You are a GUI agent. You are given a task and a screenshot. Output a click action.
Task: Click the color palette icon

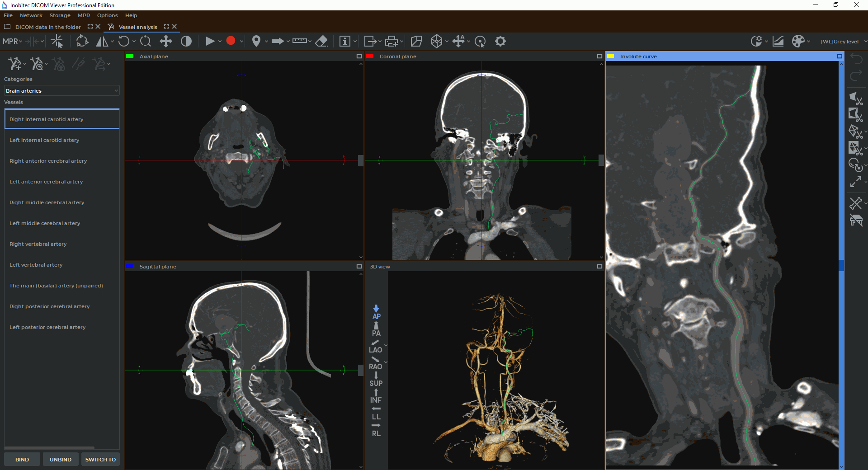(x=798, y=42)
